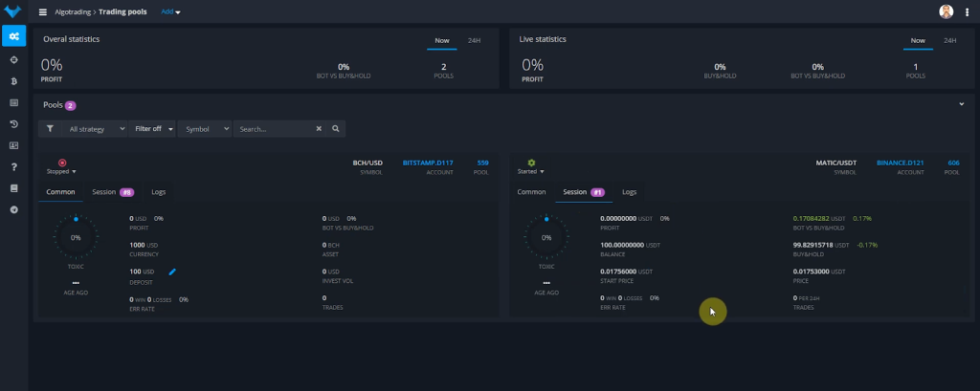
Task: Open the Filter off dropdown
Action: (x=153, y=128)
